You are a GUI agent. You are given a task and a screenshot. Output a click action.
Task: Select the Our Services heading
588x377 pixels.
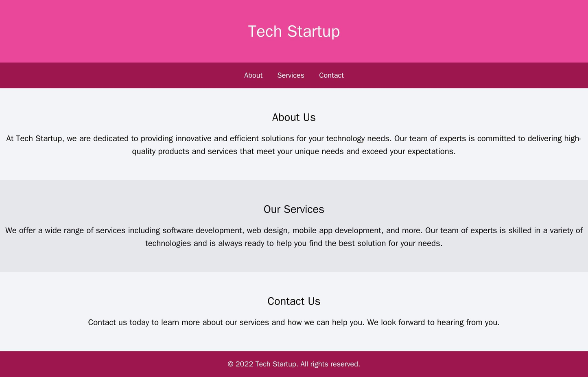294,209
